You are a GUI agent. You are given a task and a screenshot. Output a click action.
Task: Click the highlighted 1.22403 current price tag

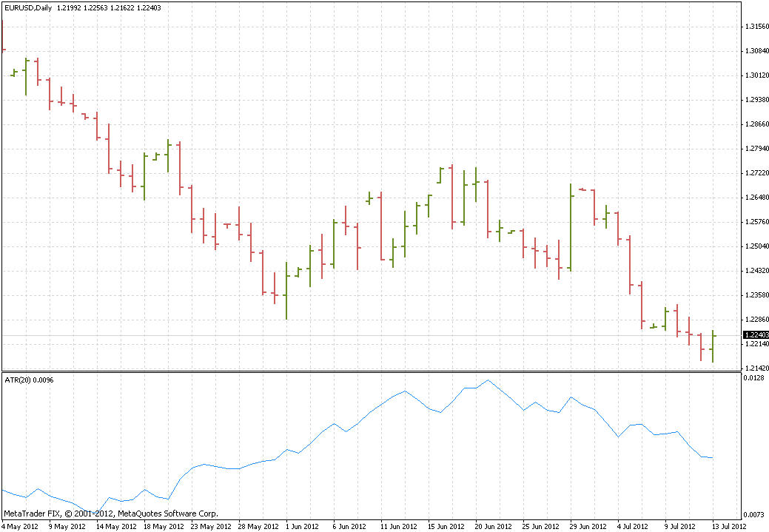pos(756,335)
